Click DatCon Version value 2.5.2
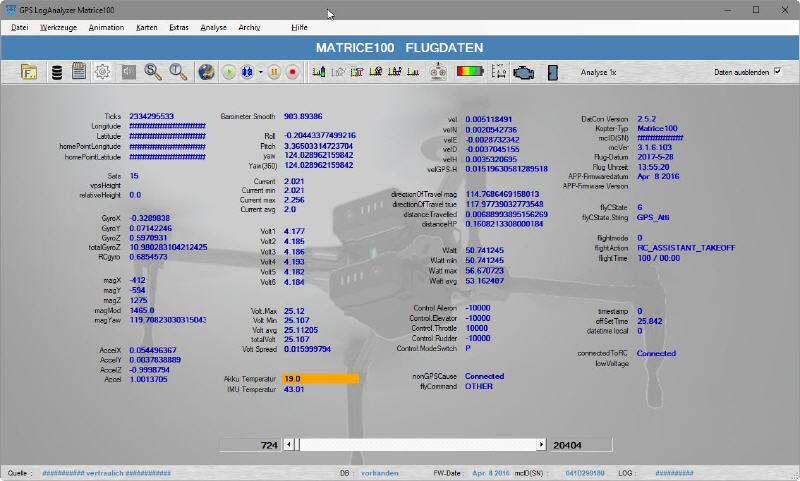This screenshot has width=800, height=481. (646, 119)
